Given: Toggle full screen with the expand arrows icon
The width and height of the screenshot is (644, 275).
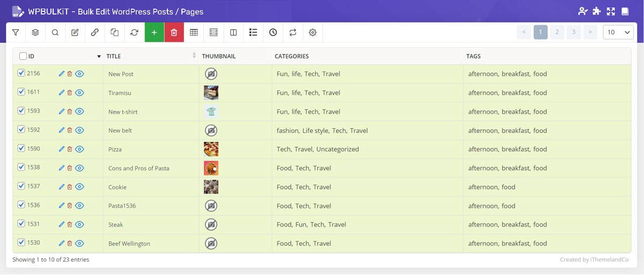Looking at the screenshot, I should click(611, 11).
